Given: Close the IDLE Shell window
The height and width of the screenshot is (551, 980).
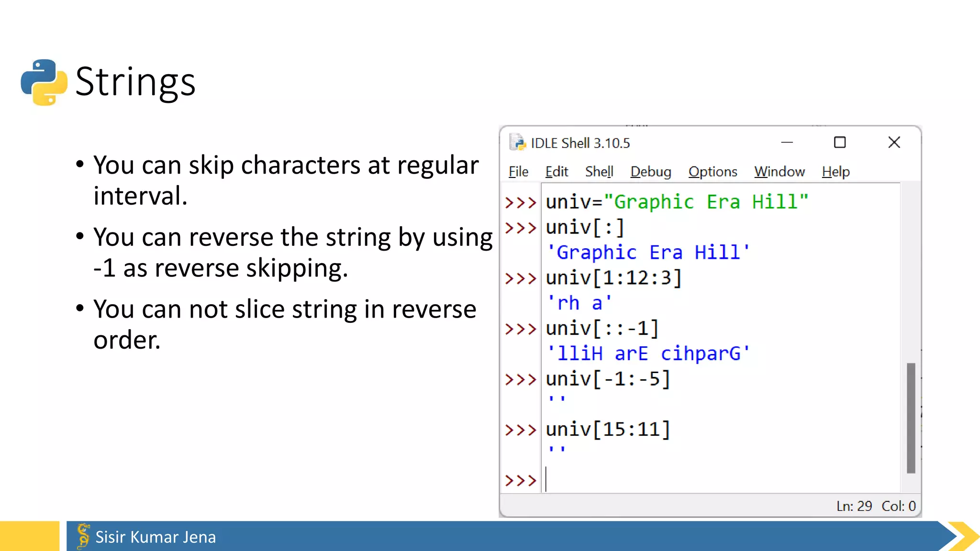Looking at the screenshot, I should tap(894, 142).
